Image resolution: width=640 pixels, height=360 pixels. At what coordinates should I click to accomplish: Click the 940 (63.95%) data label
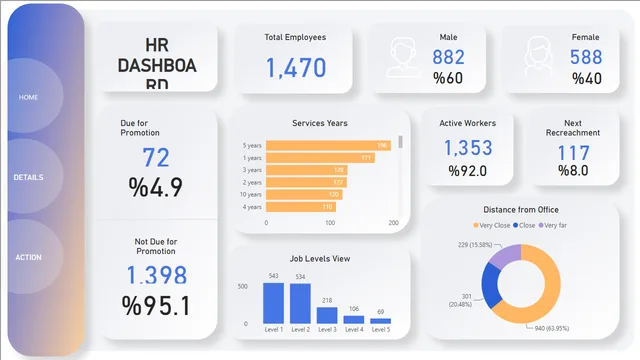(552, 328)
